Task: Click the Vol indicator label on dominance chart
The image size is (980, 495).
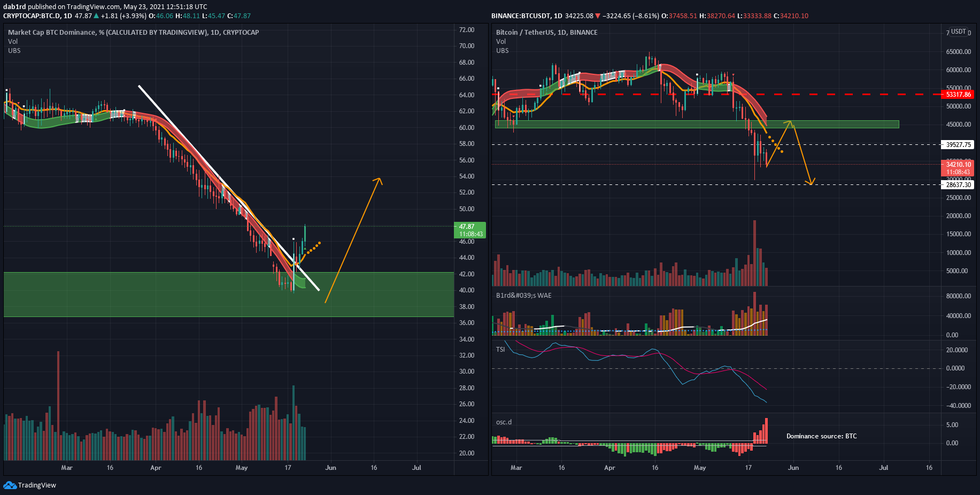Action: click(x=13, y=42)
